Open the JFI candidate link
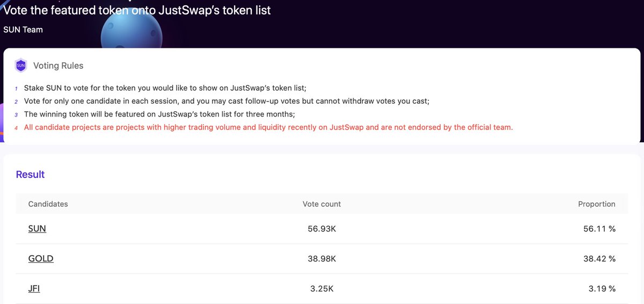This screenshot has height=304, width=644. [34, 289]
